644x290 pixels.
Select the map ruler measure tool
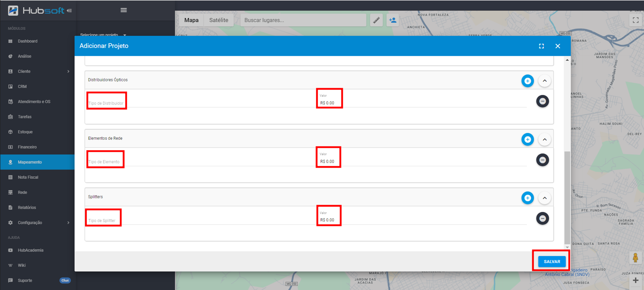376,20
